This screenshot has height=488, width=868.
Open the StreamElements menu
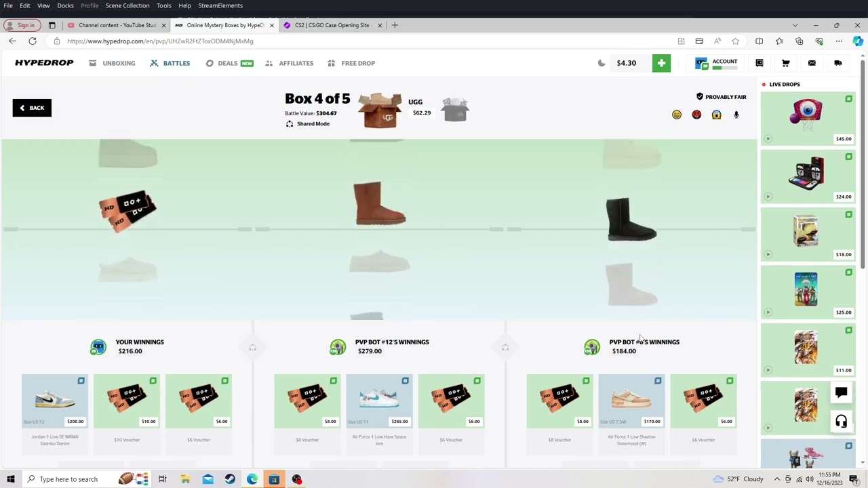tap(220, 5)
